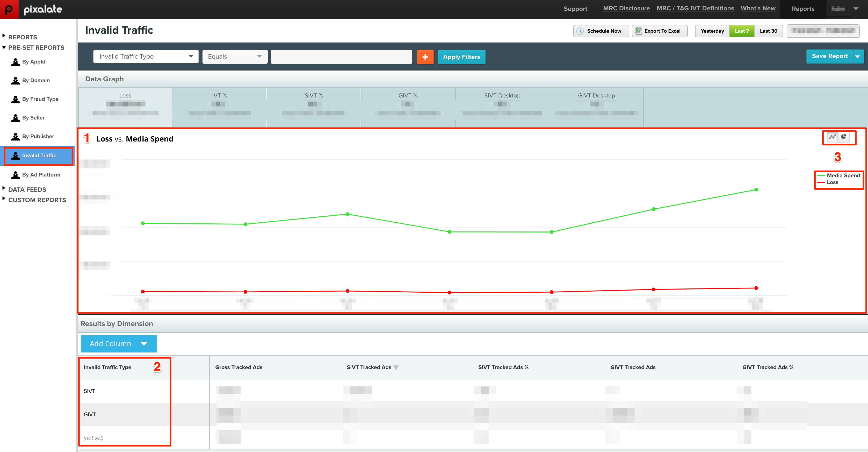
Task: Switch to line chart view icon
Action: click(x=833, y=137)
